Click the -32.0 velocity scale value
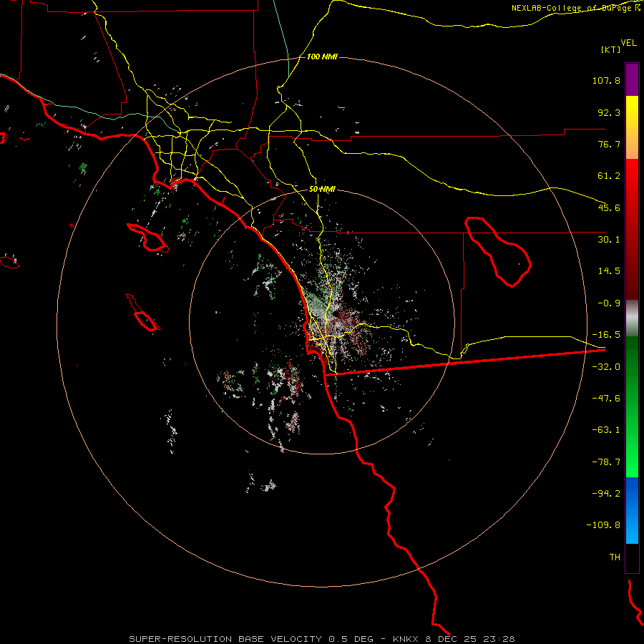This screenshot has height=644, width=644. tap(606, 367)
